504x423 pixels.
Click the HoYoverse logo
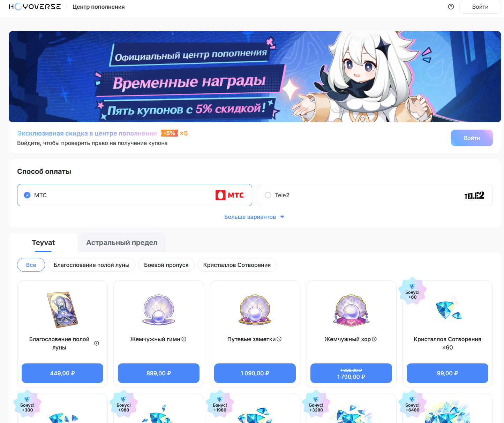pyautogui.click(x=35, y=7)
